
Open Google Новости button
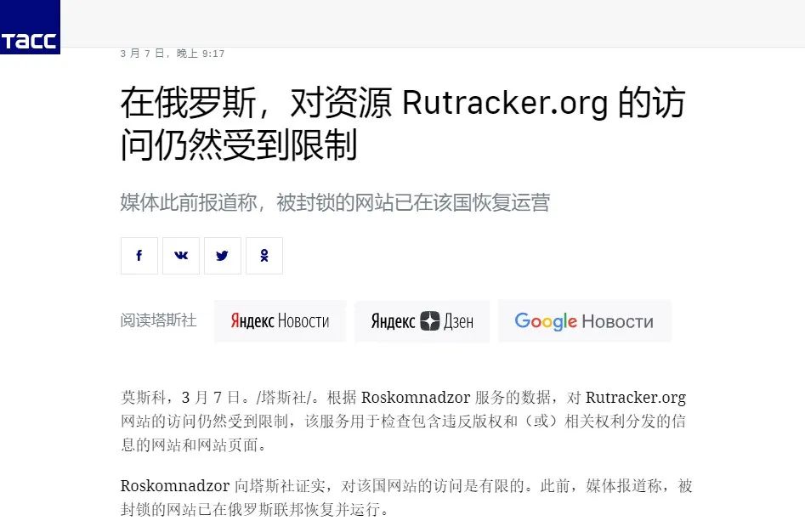(x=584, y=321)
